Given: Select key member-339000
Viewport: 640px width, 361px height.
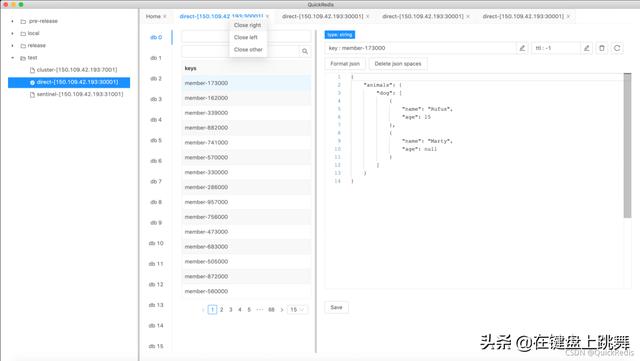Looking at the screenshot, I should click(x=246, y=113).
